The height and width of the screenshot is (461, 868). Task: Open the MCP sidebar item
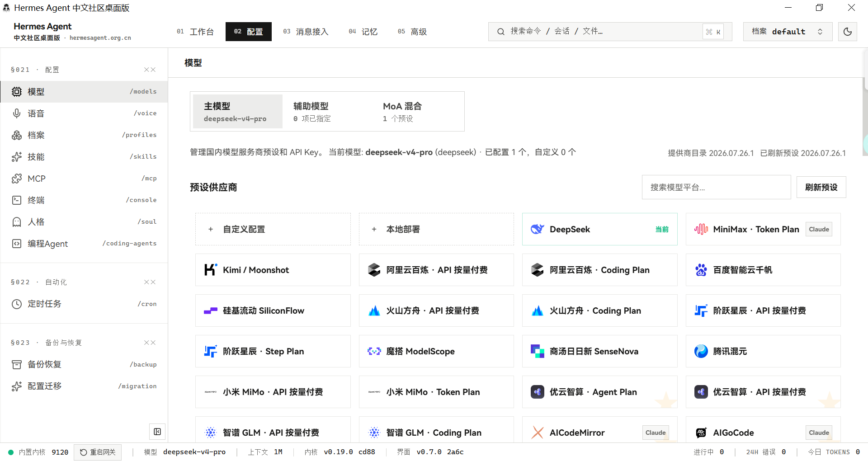(84, 179)
